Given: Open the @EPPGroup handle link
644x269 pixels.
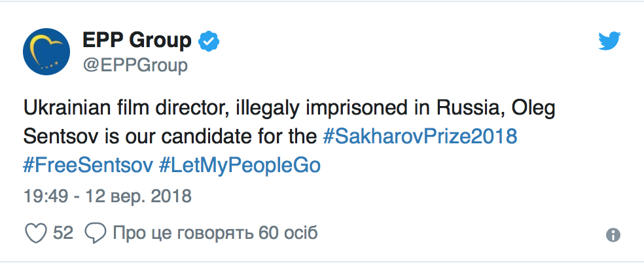Looking at the screenshot, I should click(135, 65).
